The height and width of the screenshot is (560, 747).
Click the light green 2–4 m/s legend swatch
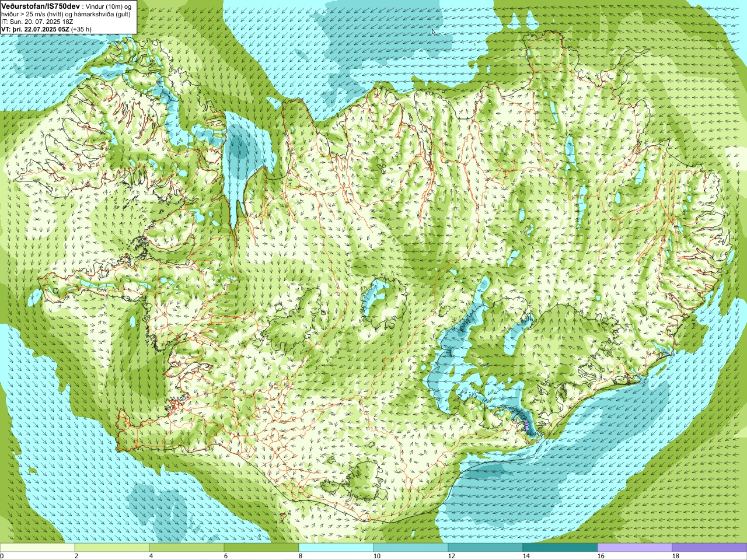[112, 548]
